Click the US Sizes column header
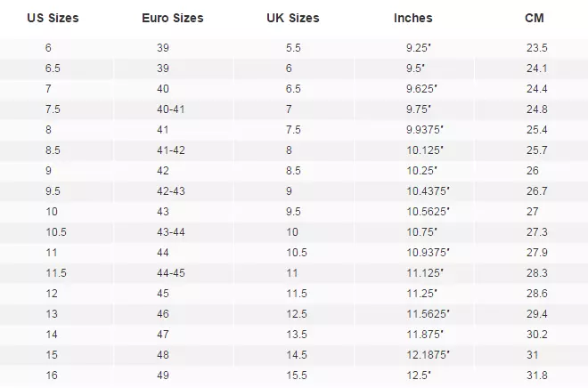This screenshot has width=588, height=388. 53,18
